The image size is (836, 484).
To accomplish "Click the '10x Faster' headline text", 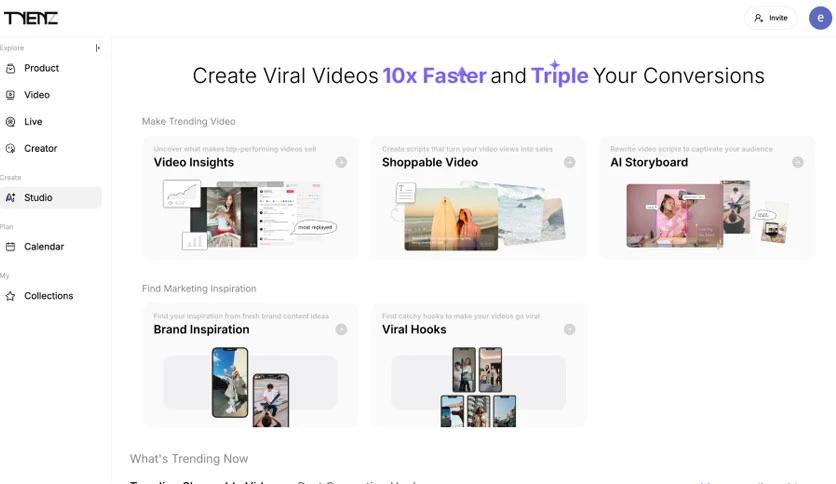I will tap(434, 76).
